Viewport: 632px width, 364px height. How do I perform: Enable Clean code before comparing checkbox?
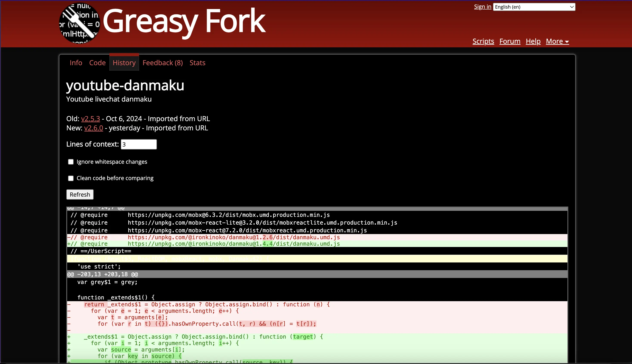point(71,178)
